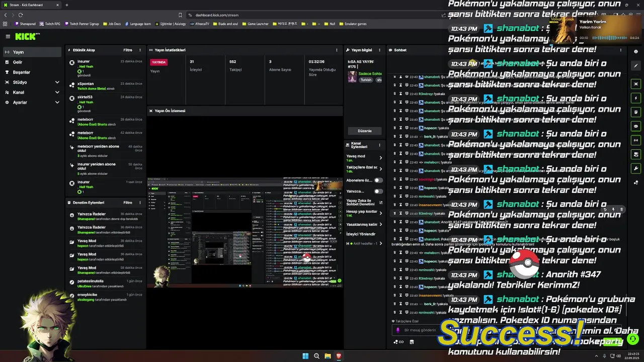Click the stream preview video thumbnail
This screenshot has width=644, height=362.
245,232
